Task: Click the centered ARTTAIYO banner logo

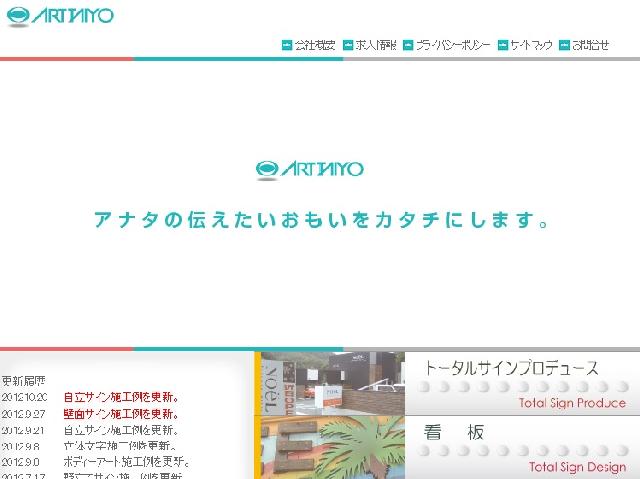Action: tap(309, 170)
